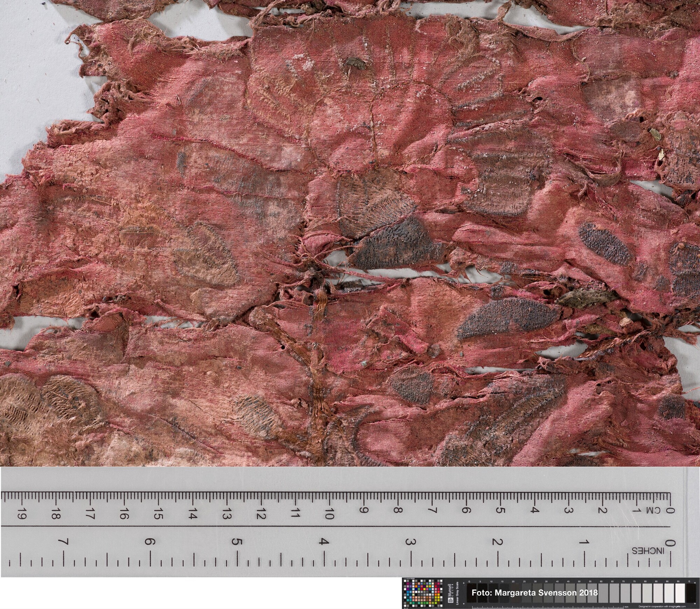
Task: Click the black G patch at right end
Action: (x=691, y=593)
